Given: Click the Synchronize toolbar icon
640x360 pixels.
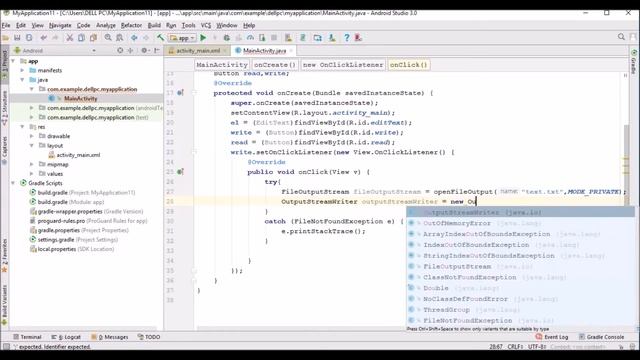Looking at the screenshot, I should 29,38.
